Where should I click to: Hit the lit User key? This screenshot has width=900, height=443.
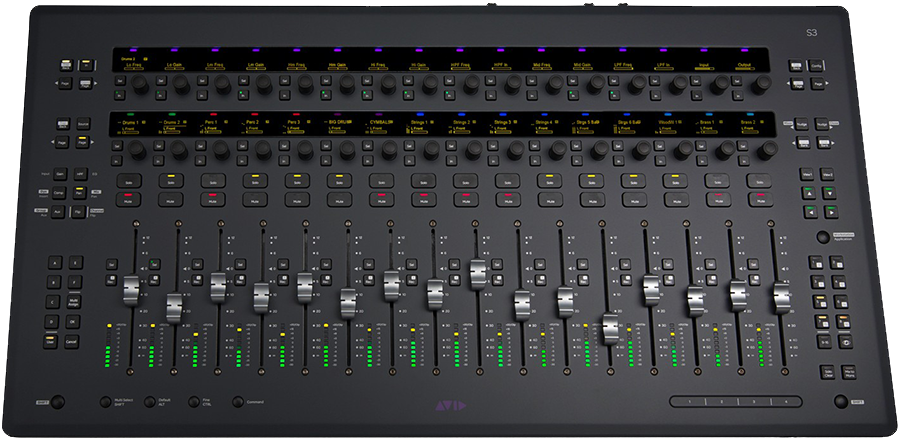tap(51, 341)
